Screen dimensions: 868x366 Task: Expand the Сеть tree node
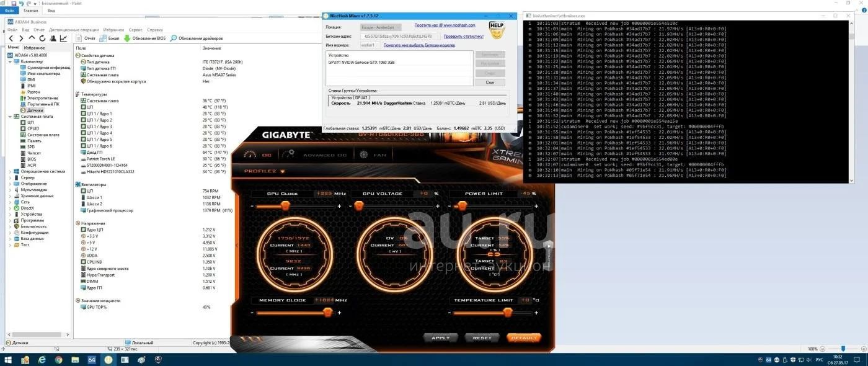click(9, 202)
